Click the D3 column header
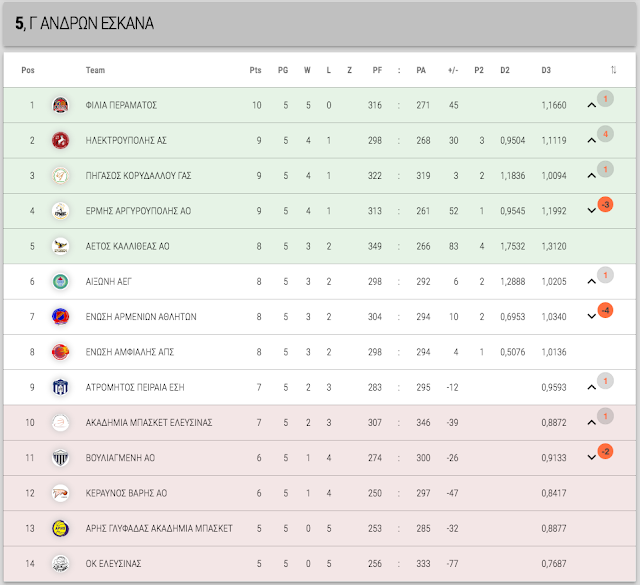 click(x=546, y=70)
